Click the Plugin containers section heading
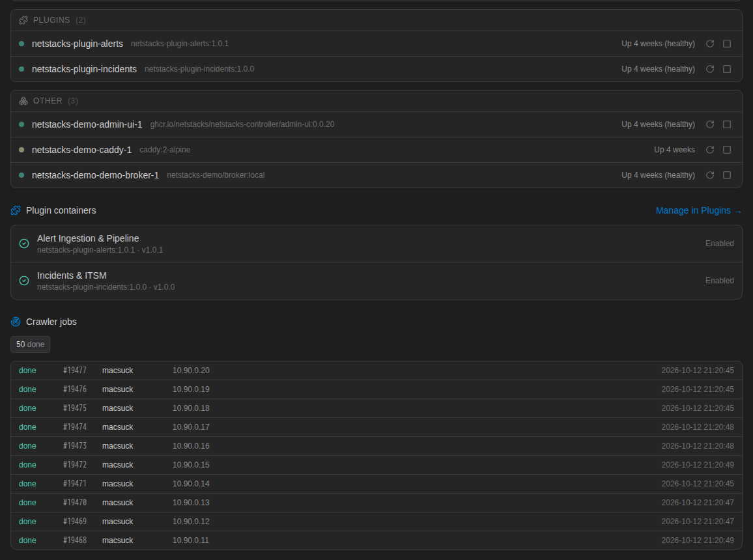The width and height of the screenshot is (753, 560). pyautogui.click(x=61, y=210)
